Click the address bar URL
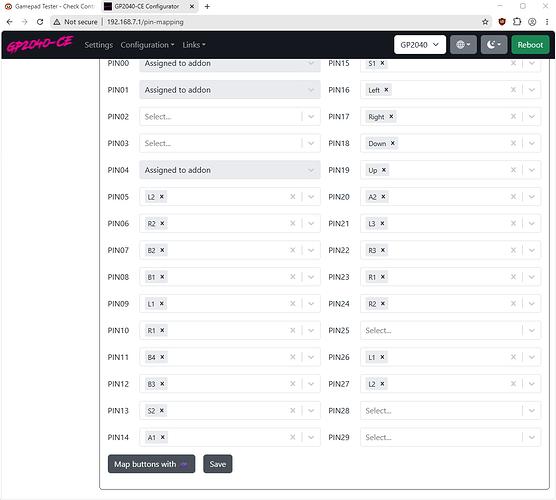This screenshot has height=500, width=556. [x=145, y=22]
